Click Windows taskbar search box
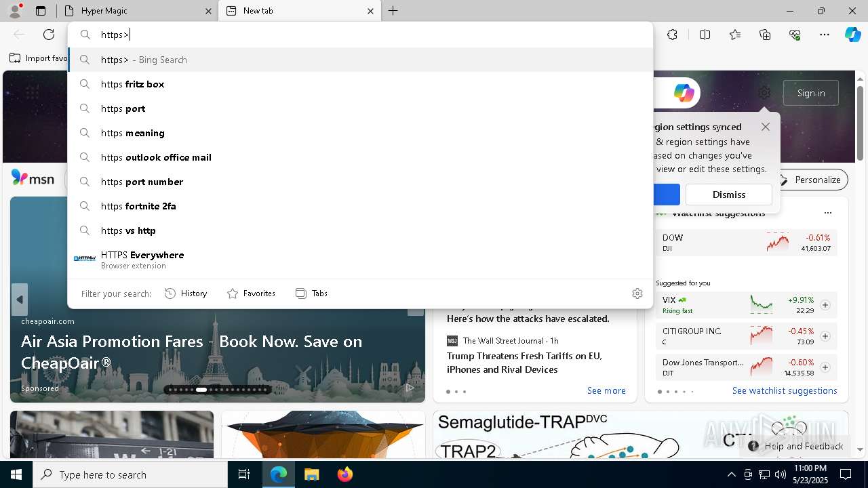Screen dimensions: 868x488 (130, 474)
